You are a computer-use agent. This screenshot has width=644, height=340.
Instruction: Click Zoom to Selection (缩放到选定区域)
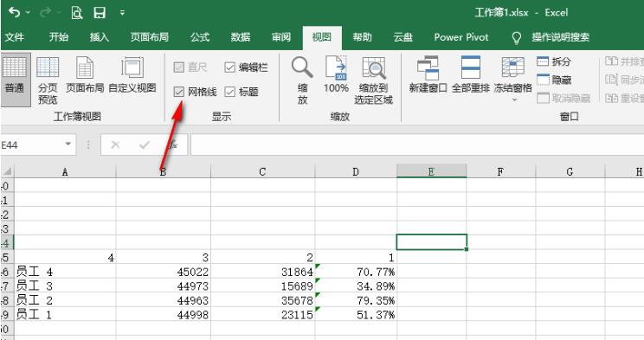point(374,80)
